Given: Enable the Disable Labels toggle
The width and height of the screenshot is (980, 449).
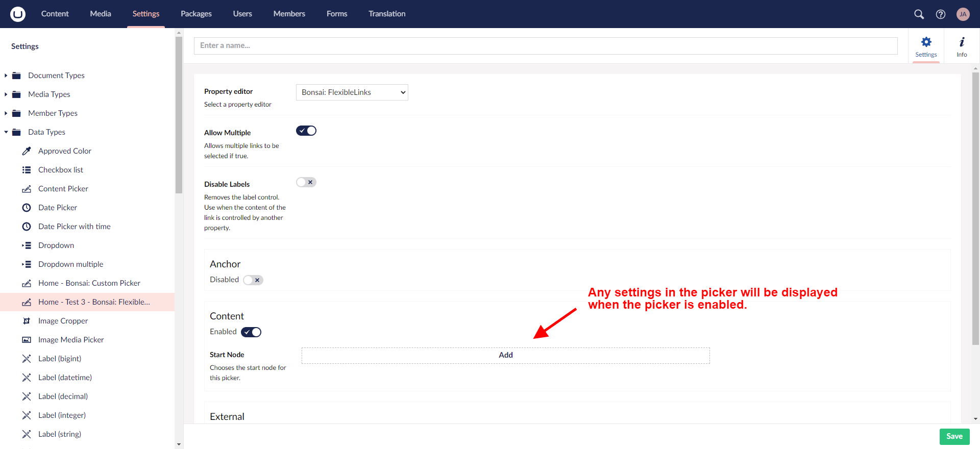Looking at the screenshot, I should [306, 183].
